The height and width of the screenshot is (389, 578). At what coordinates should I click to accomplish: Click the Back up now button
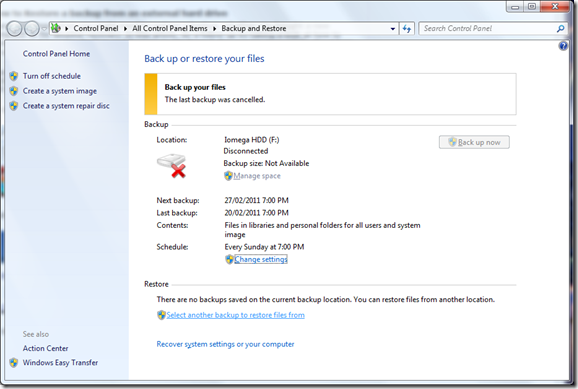tap(474, 142)
